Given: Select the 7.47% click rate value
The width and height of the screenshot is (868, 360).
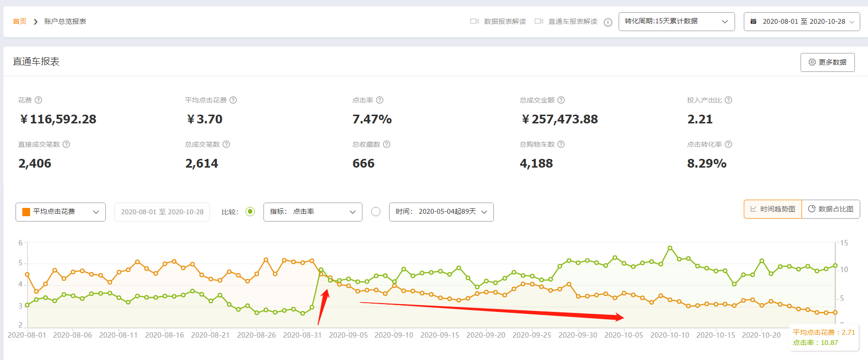Looking at the screenshot, I should click(372, 119).
